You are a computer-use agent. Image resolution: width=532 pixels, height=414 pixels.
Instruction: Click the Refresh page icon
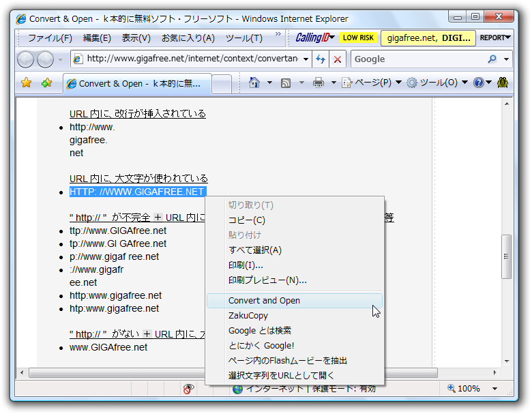(321, 59)
